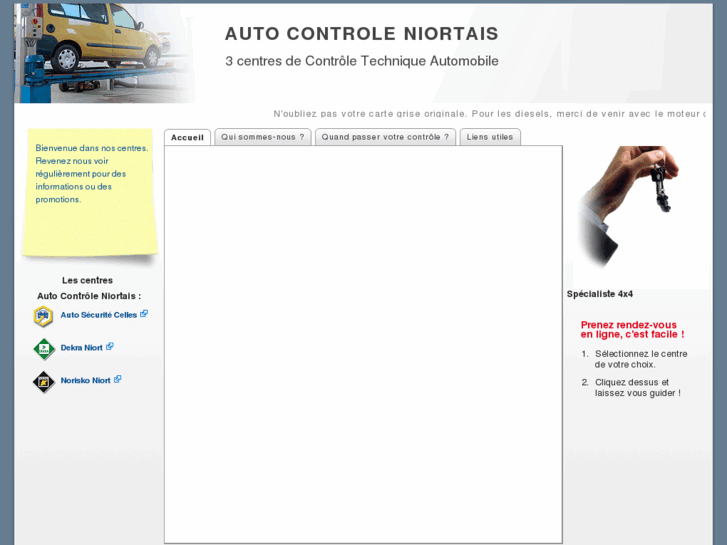727x545 pixels.
Task: Click the green Dekra logo icon
Action: [x=44, y=349]
